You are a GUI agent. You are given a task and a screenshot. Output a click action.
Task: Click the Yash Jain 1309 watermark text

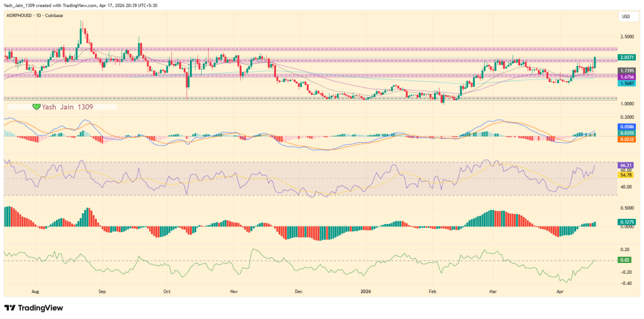point(68,108)
